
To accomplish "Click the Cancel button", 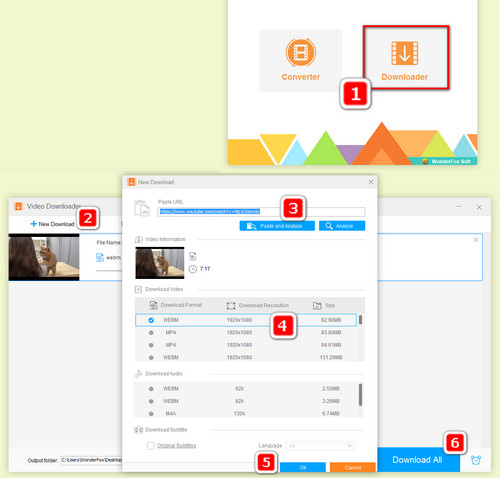I will [x=353, y=467].
